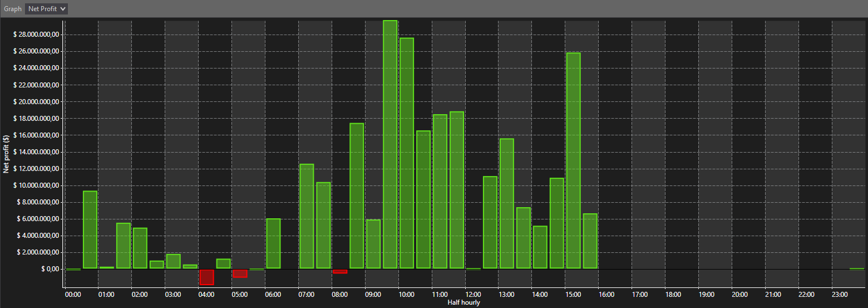
Task: Click the '$ 10.000.000,00' axis label
Action: coord(36,185)
